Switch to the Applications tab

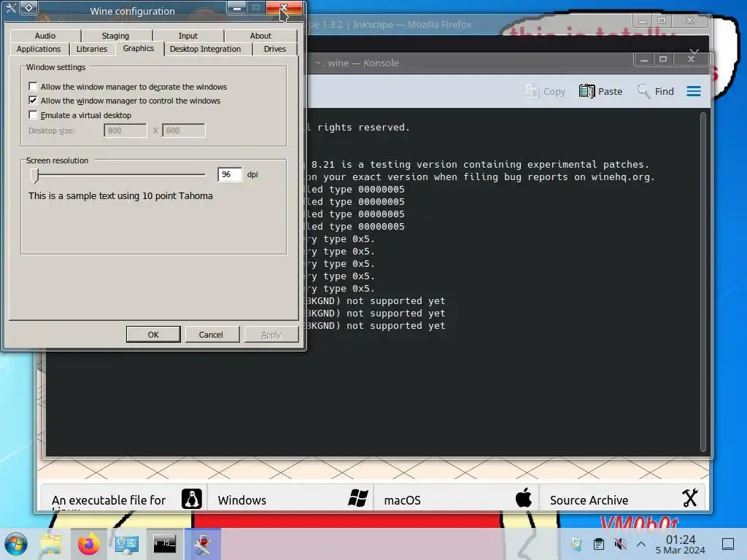click(x=39, y=49)
